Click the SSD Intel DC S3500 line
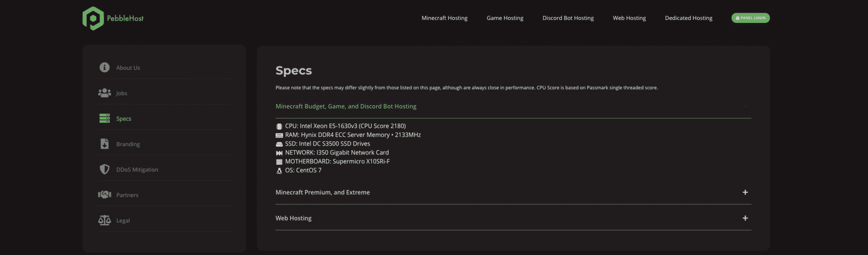 (x=327, y=144)
